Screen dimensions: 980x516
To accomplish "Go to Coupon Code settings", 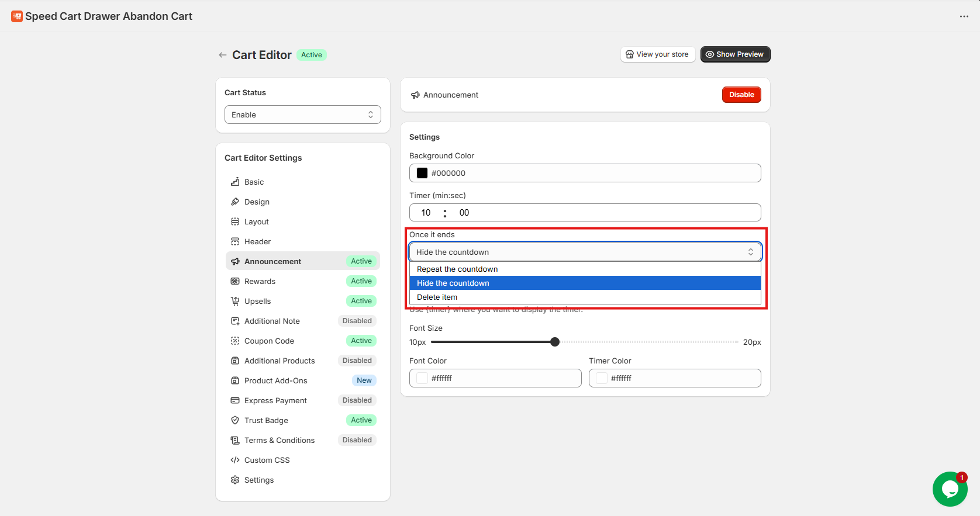I will pyautogui.click(x=269, y=341).
